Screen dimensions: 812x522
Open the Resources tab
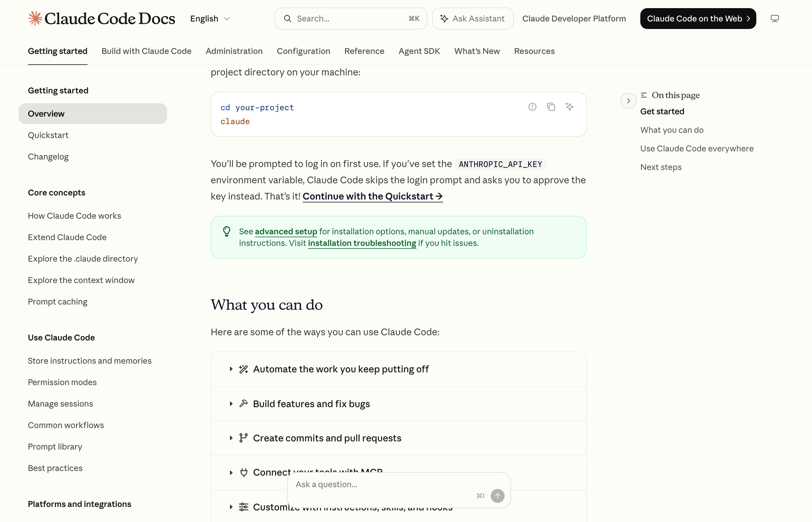(x=534, y=51)
